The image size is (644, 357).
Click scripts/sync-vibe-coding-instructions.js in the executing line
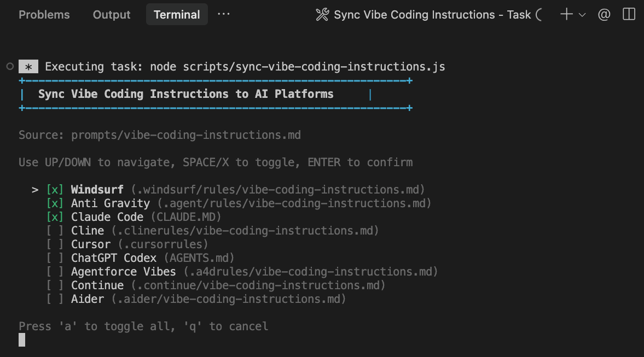click(x=314, y=67)
